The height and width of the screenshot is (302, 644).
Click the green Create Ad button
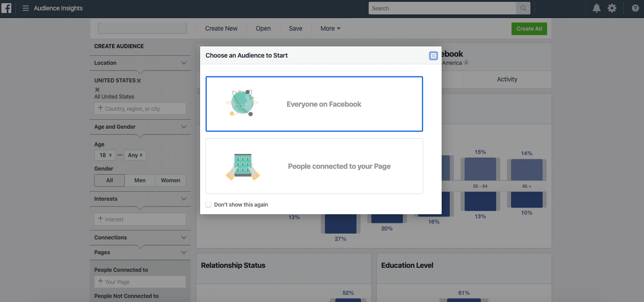coord(529,29)
